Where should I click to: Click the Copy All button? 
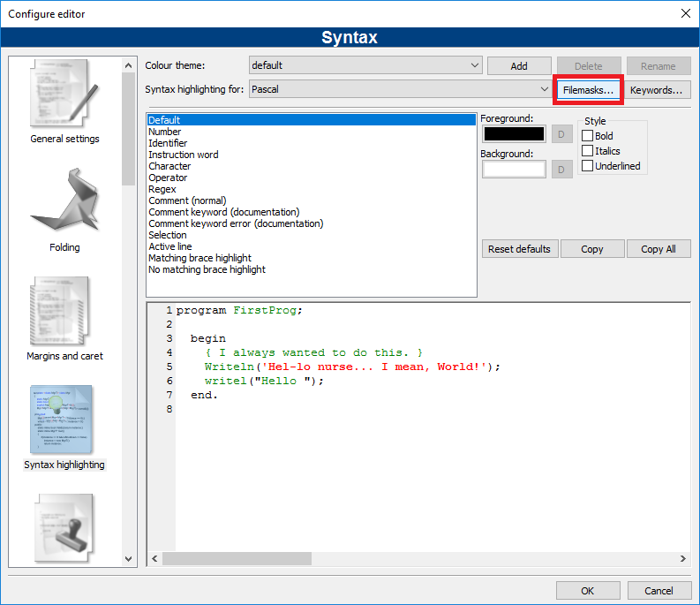659,249
